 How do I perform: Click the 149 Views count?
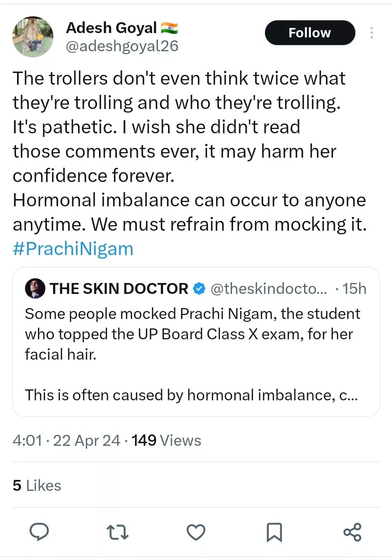pos(166,440)
